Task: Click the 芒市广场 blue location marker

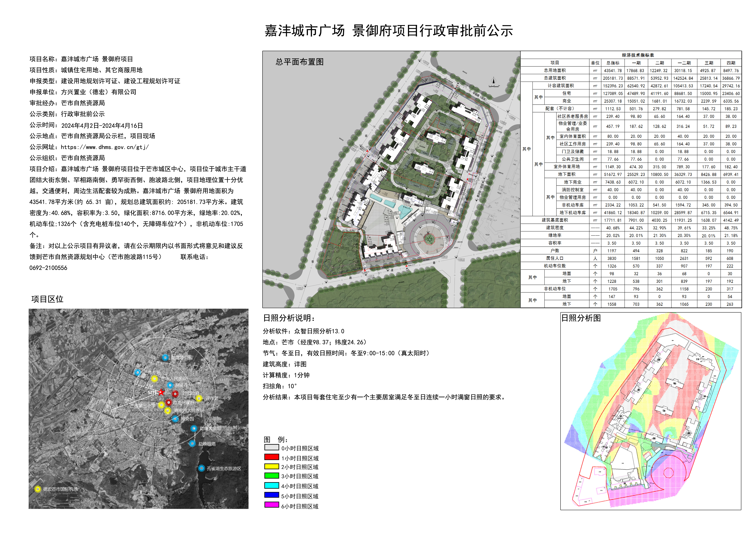Action: pos(138,372)
